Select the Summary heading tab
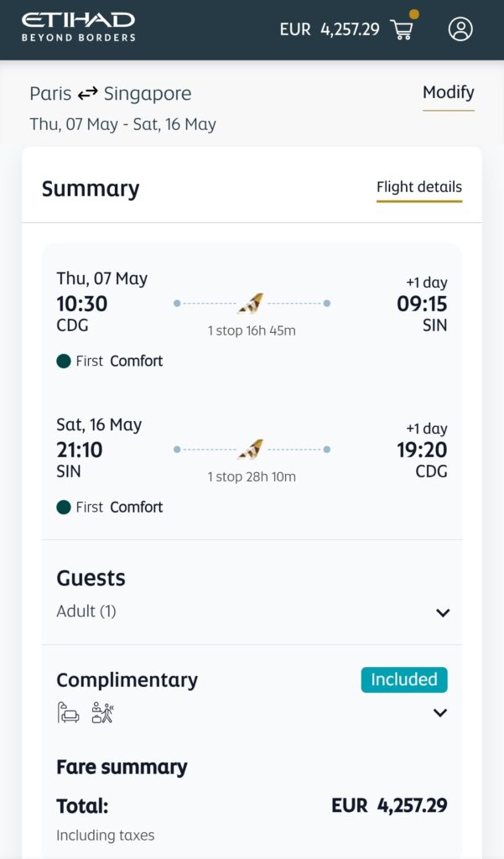 pos(91,189)
